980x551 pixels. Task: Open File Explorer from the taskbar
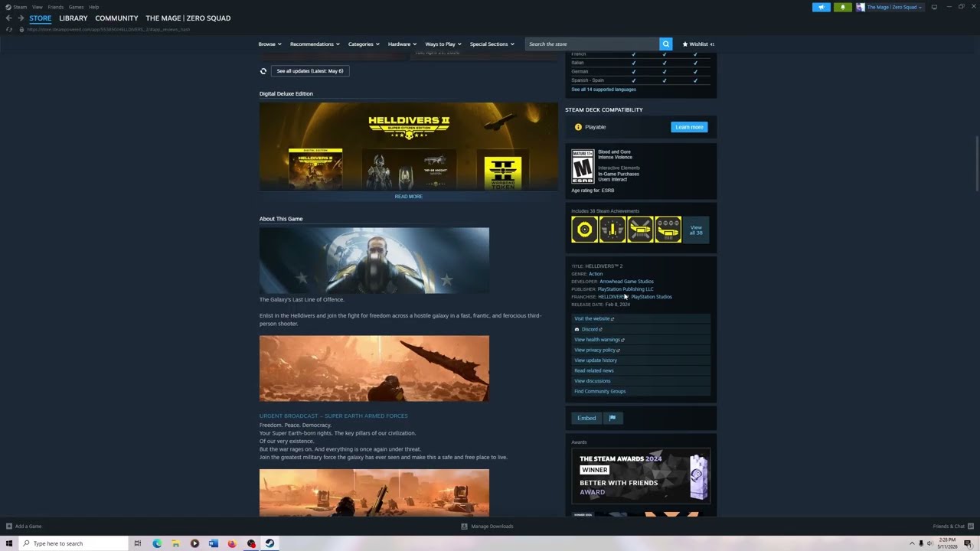click(x=175, y=543)
